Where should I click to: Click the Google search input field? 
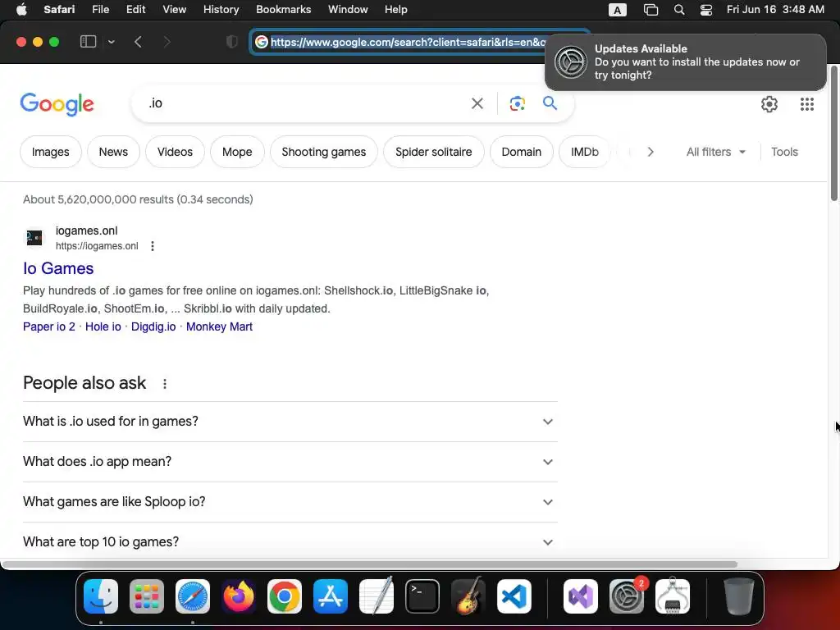(x=305, y=103)
